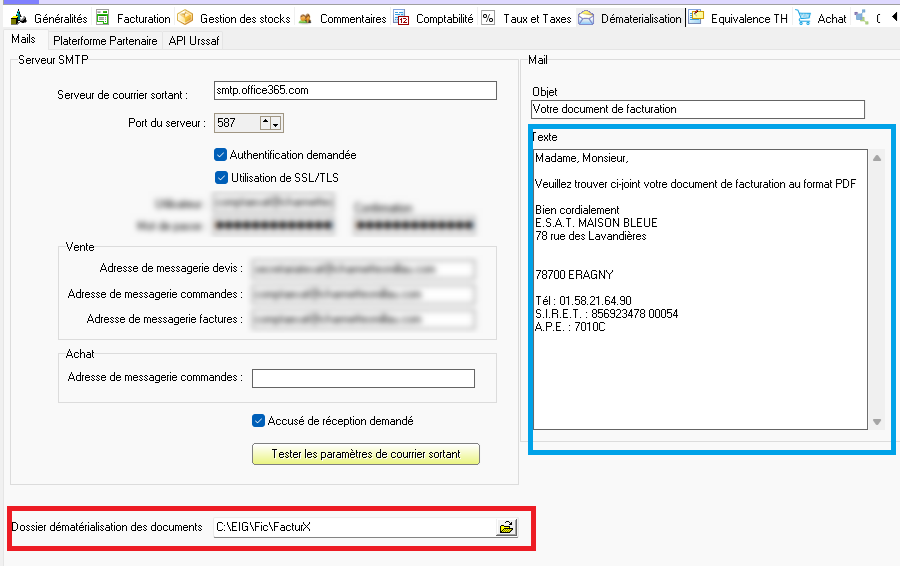Open the Achat shopping cart icon

point(803,18)
